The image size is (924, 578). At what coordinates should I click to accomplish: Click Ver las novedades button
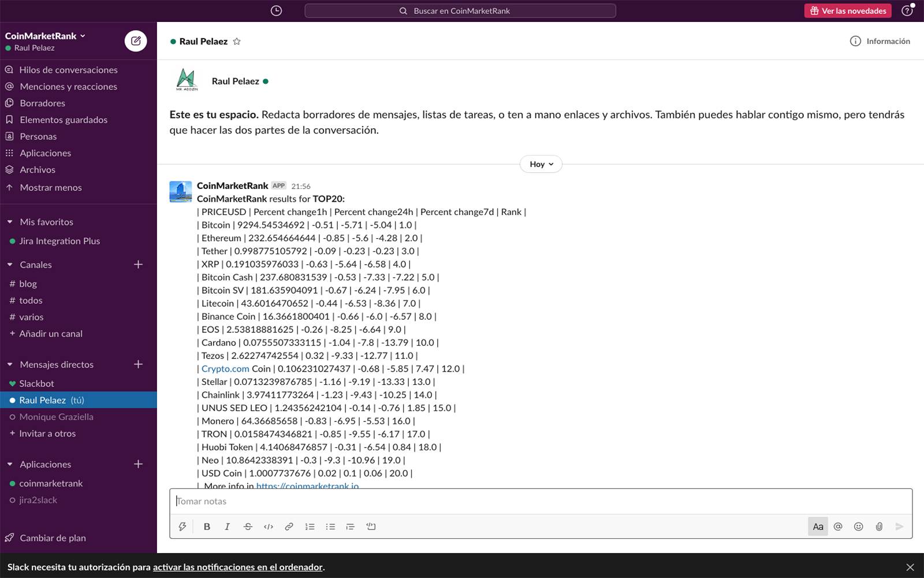click(847, 11)
